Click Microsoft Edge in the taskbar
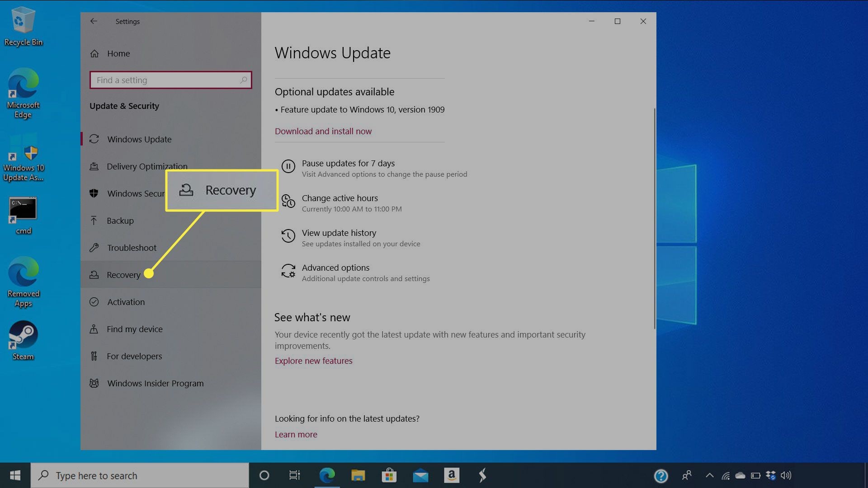 point(327,475)
